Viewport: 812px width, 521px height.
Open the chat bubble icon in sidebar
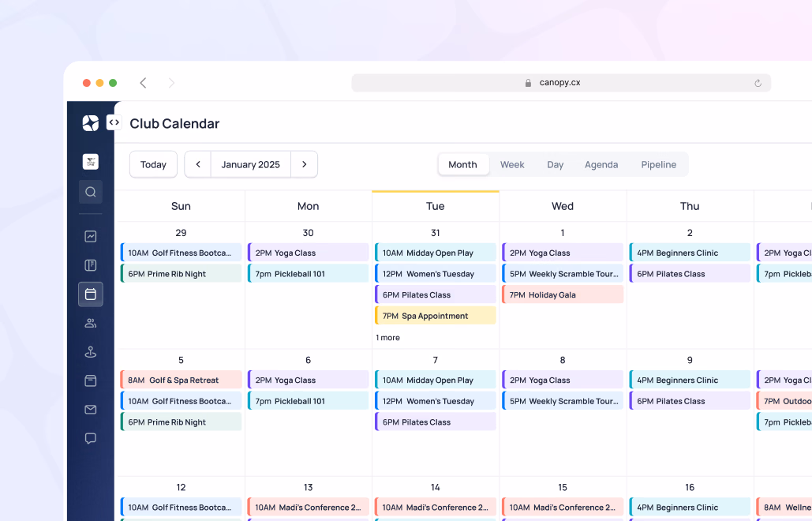91,439
